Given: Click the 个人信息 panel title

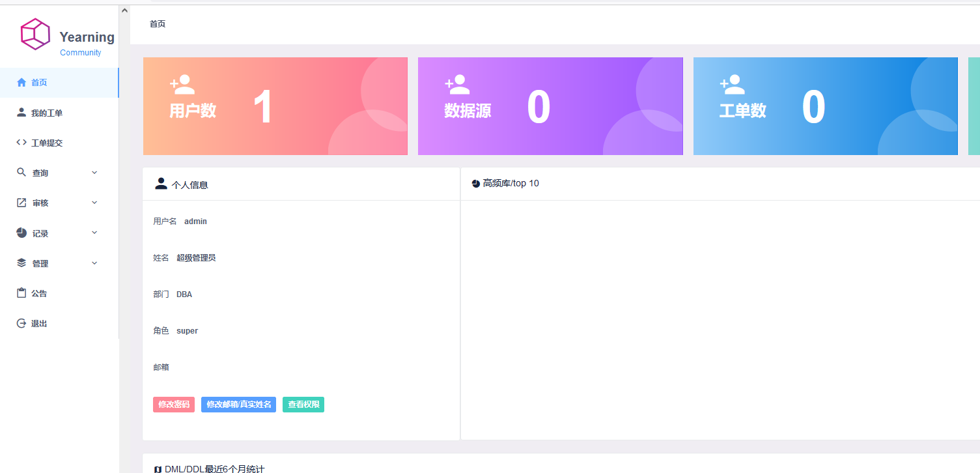Looking at the screenshot, I should coord(189,185).
